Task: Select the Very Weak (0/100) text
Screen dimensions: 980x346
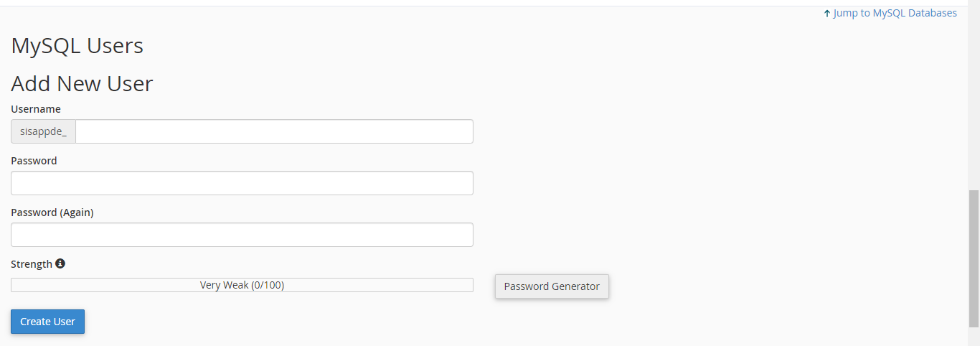Action: coord(242,285)
